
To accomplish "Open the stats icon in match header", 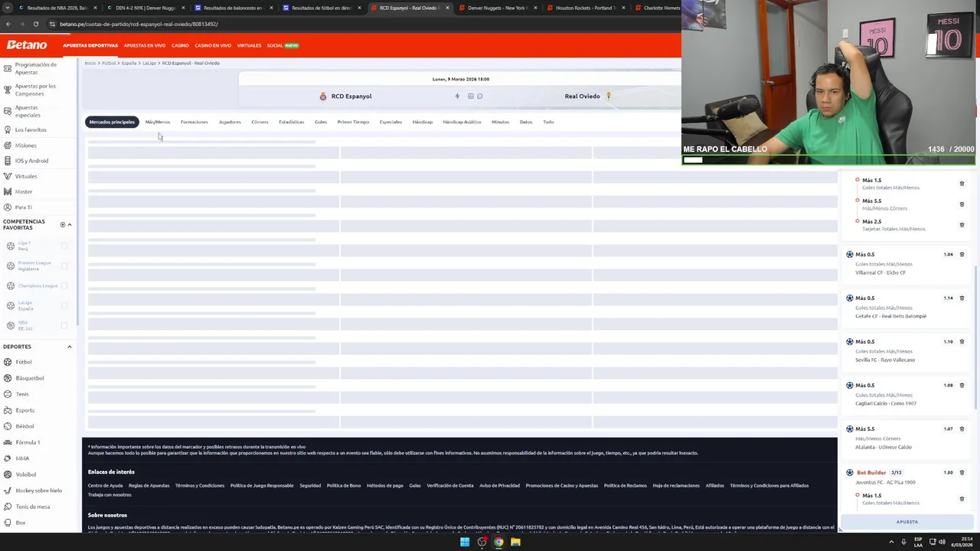I will point(470,96).
